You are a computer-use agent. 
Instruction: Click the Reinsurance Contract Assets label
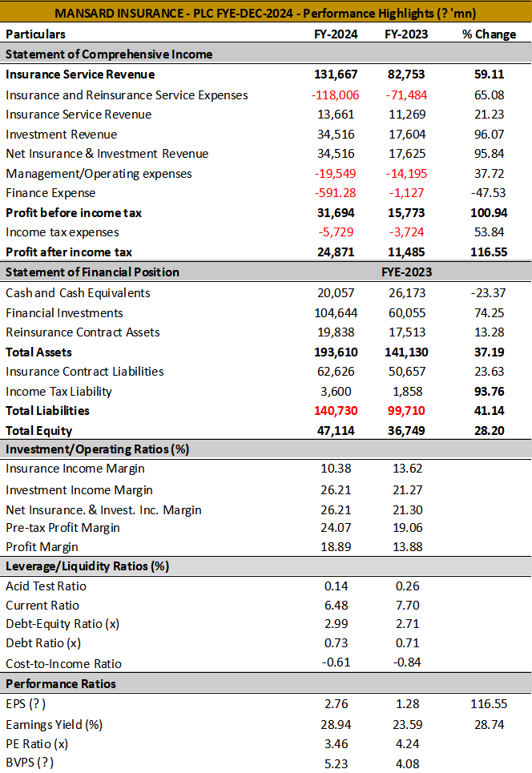pyautogui.click(x=83, y=332)
